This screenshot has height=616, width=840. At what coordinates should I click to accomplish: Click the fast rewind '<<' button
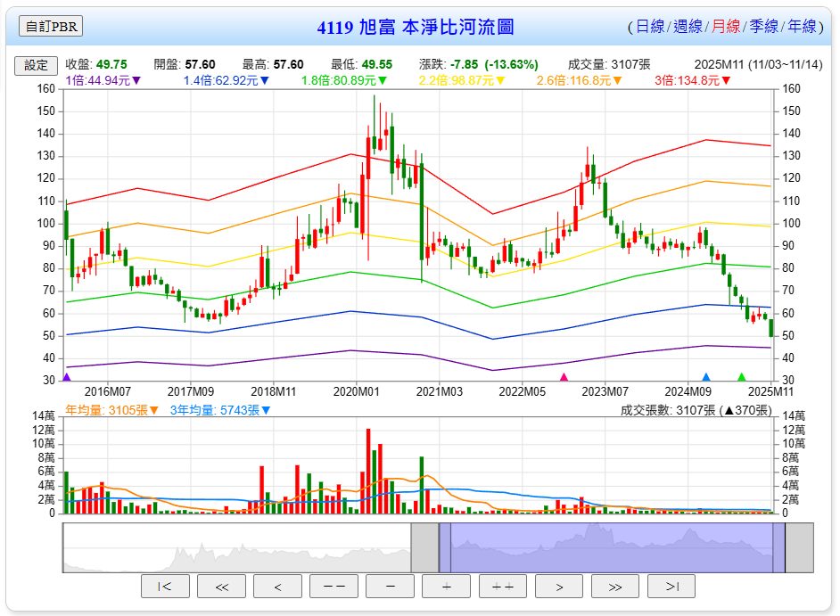tap(221, 587)
